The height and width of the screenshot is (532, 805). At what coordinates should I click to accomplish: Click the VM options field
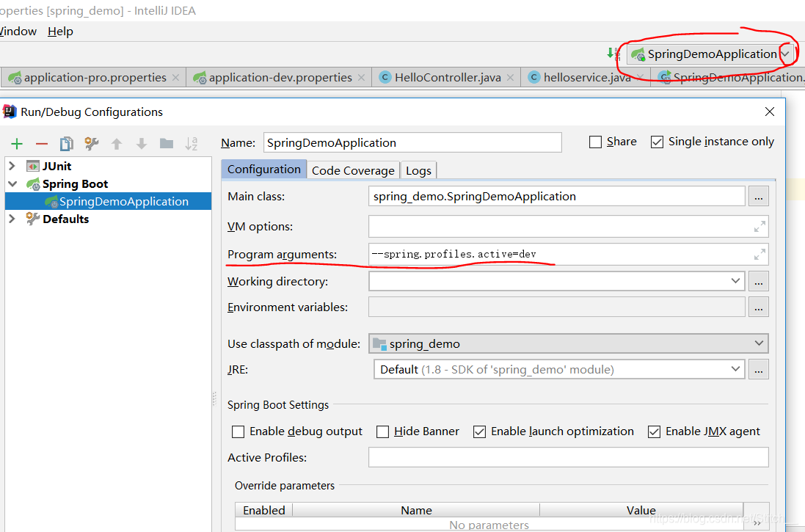(x=568, y=227)
